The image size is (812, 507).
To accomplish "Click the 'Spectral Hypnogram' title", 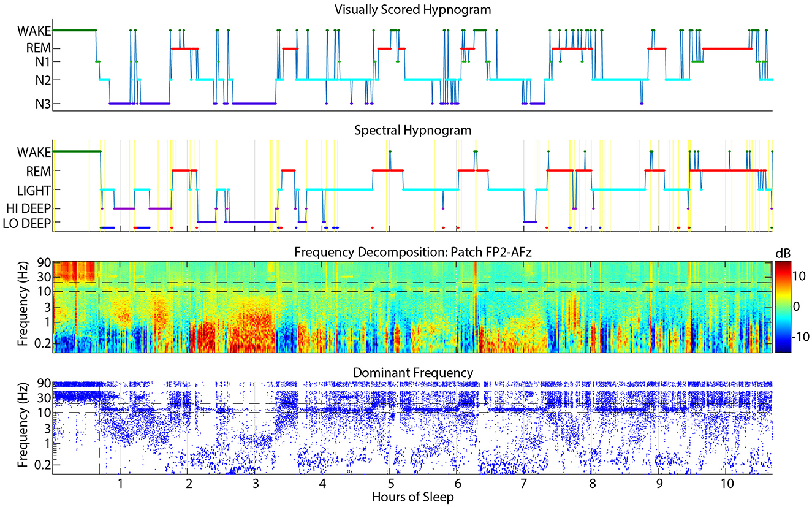I will (x=412, y=131).
